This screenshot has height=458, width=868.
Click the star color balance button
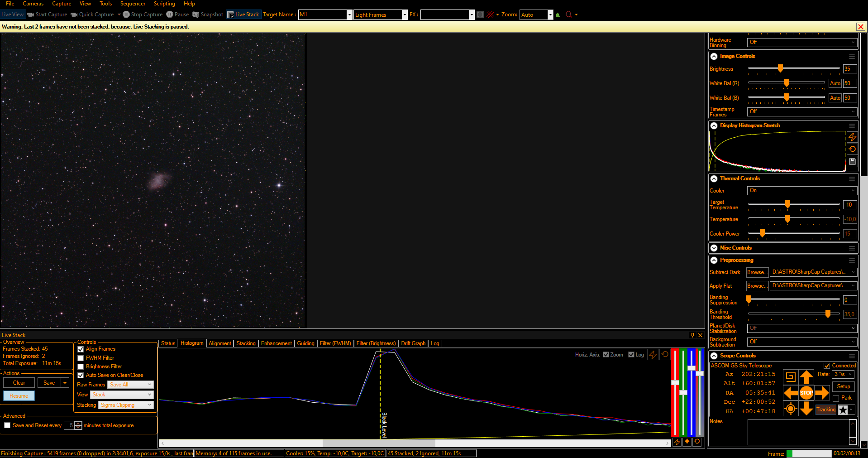click(687, 442)
